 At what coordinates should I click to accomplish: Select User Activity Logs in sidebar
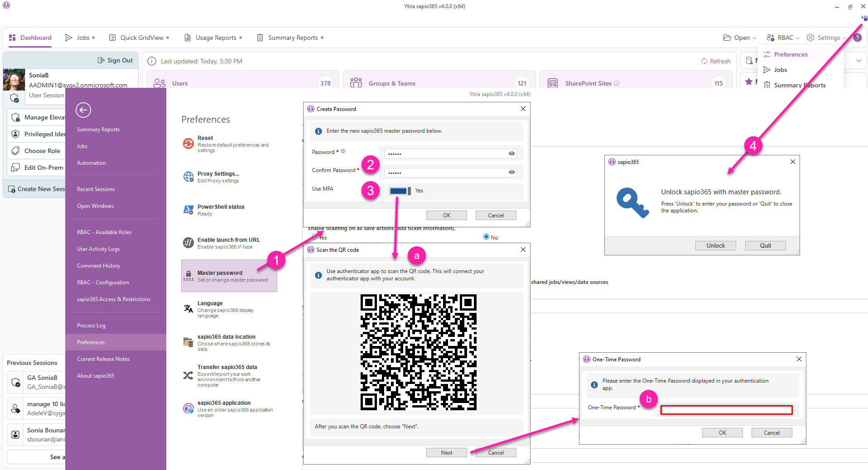pyautogui.click(x=98, y=249)
